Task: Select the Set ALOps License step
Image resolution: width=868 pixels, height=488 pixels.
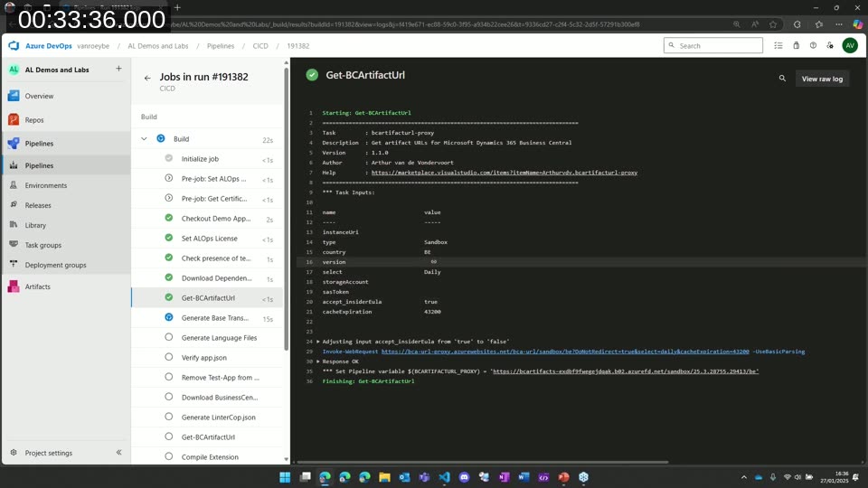Action: (208, 239)
